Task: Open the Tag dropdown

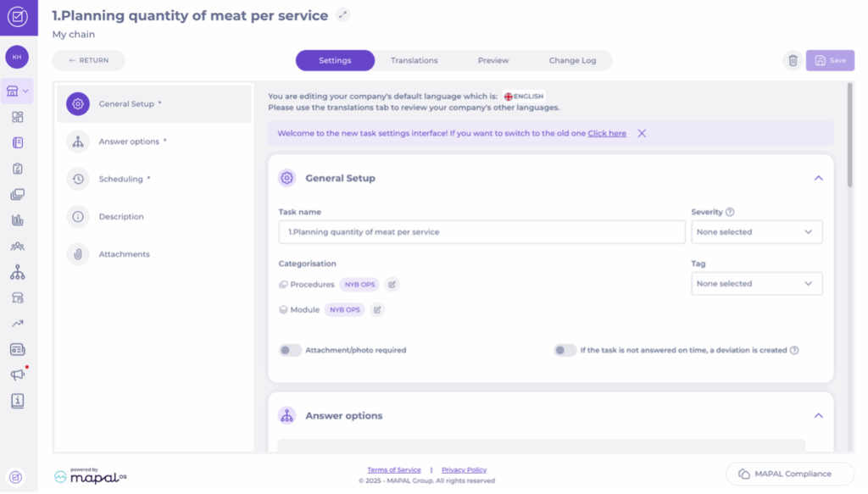Action: 756,284
